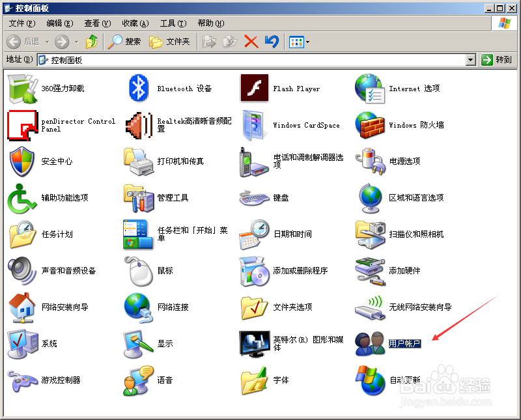This screenshot has width=521, height=420.
Task: Go up one folder level
Action: 92,42
